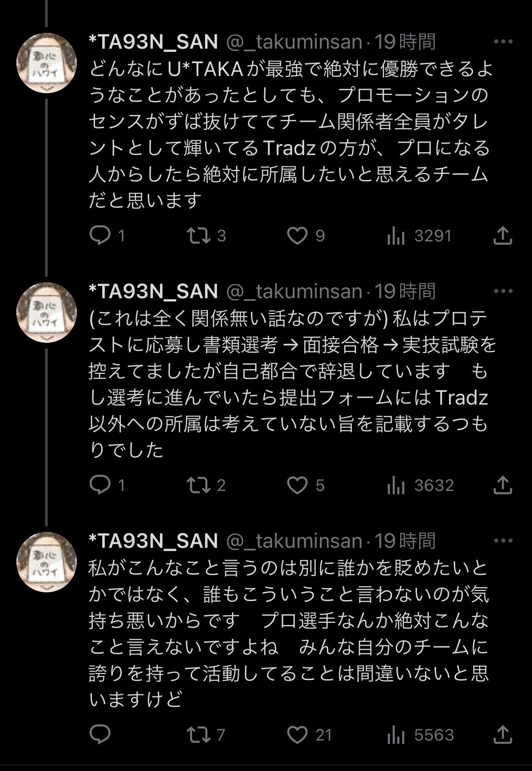Retweet the third tweet with 7 retweets

(x=199, y=735)
